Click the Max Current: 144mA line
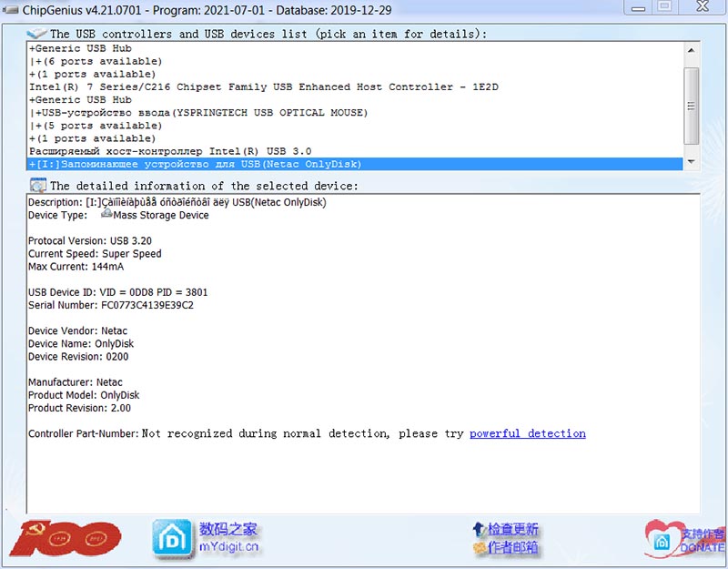The width and height of the screenshot is (728, 569). [76, 267]
